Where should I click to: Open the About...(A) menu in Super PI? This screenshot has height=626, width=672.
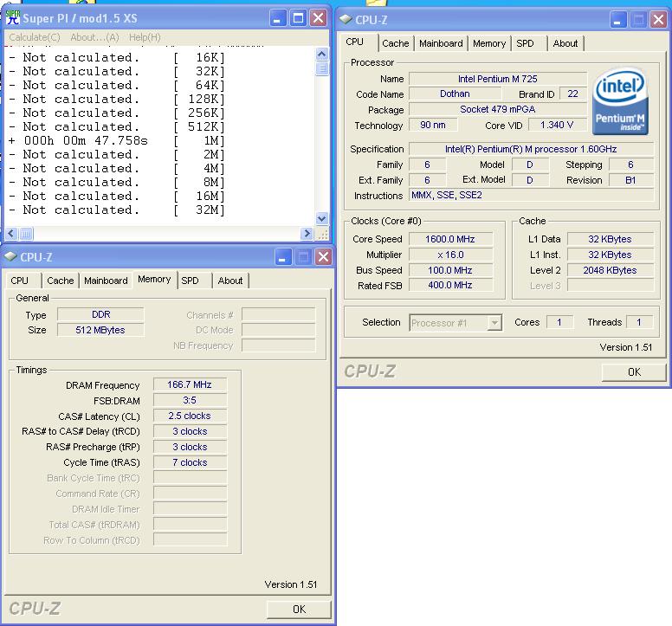(94, 37)
